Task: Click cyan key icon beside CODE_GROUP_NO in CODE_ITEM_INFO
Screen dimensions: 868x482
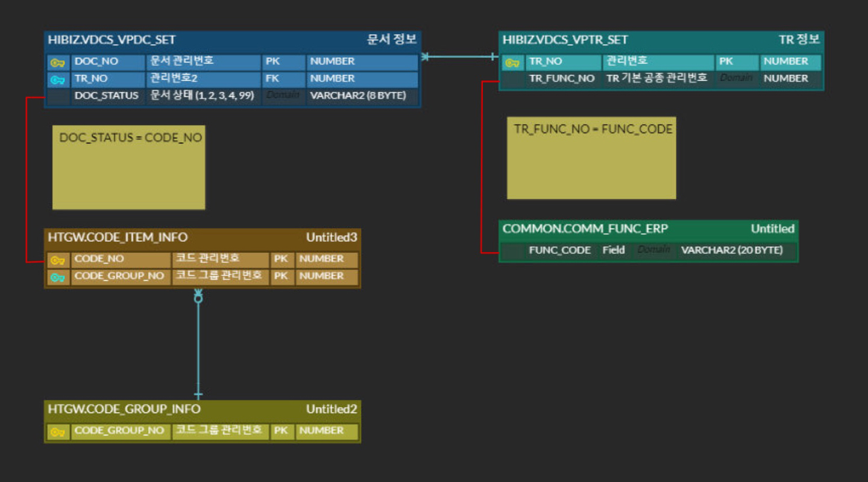Action: tap(58, 277)
